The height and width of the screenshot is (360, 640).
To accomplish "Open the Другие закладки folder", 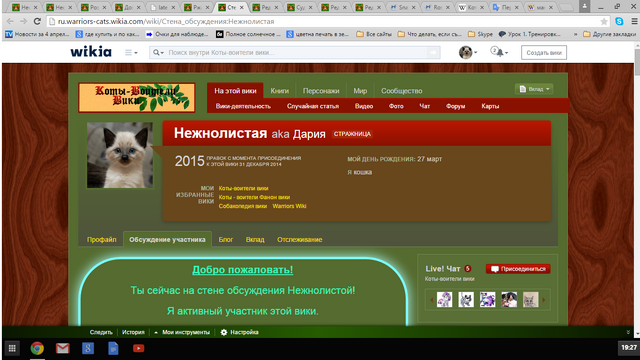I will pos(609,34).
